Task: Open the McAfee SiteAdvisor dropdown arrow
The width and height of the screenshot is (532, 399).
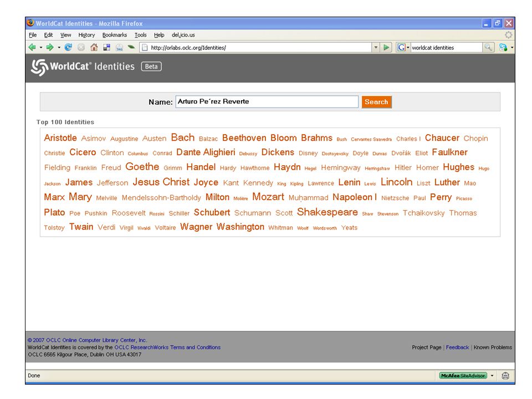Action: 492,376
